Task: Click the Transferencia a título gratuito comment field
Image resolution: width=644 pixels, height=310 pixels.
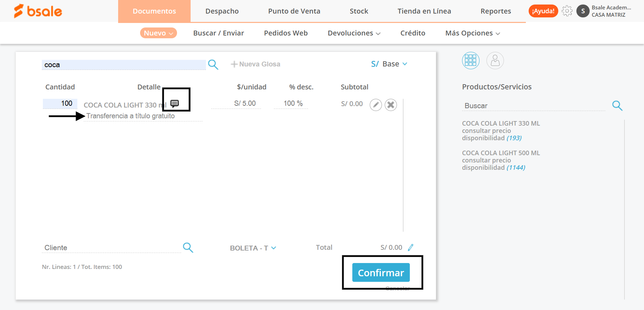Action: pos(143,116)
